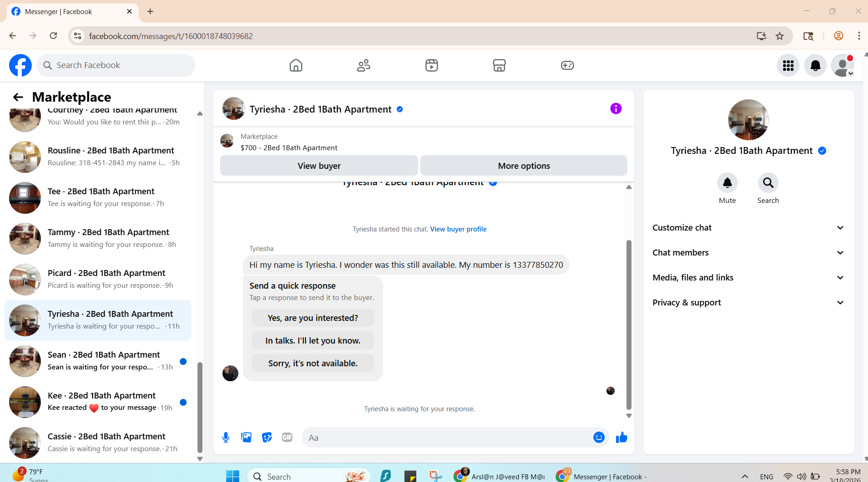This screenshot has height=482, width=868.
Task: Open Windows Start button on taskbar
Action: (x=232, y=476)
